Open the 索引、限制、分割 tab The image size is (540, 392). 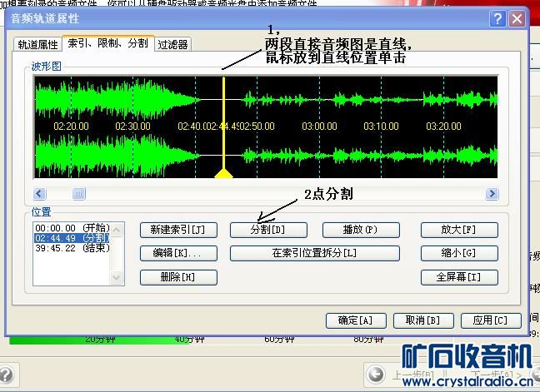click(108, 43)
